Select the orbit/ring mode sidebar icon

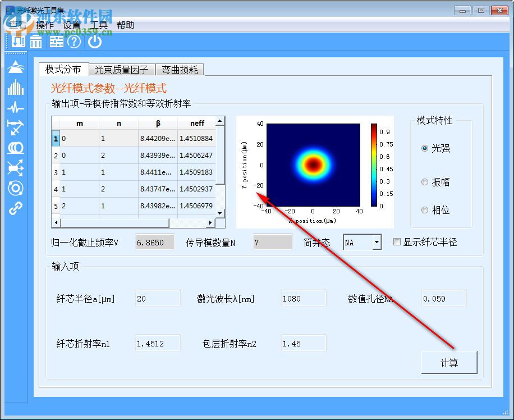[15, 189]
